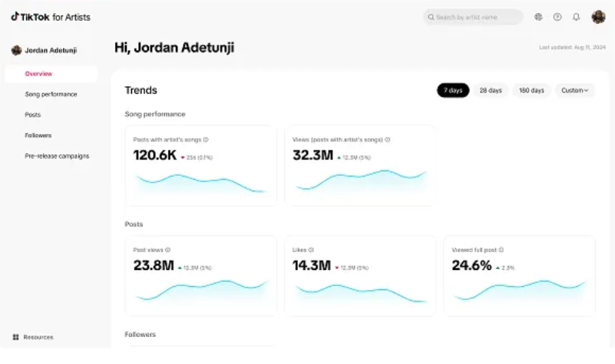Click the TikTok for Artists logo
The image size is (615, 364).
point(51,17)
